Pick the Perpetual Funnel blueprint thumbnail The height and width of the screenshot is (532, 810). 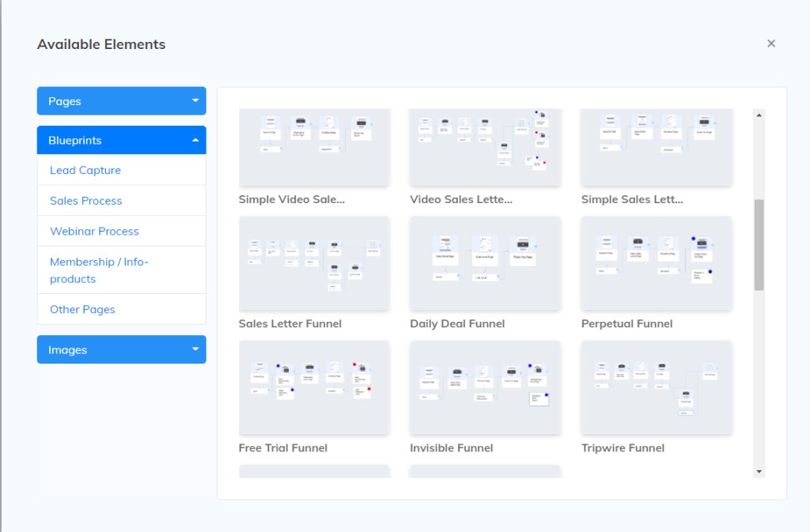[657, 263]
